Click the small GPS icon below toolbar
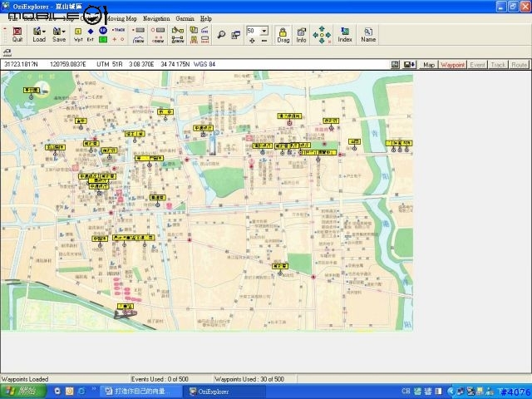The width and height of the screenshot is (532, 399). pyautogui.click(x=7, y=52)
